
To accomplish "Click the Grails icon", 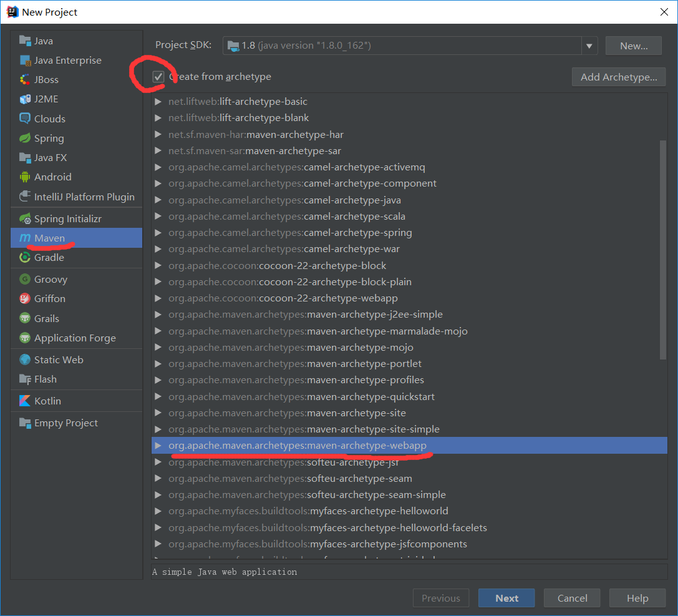I will tap(25, 318).
